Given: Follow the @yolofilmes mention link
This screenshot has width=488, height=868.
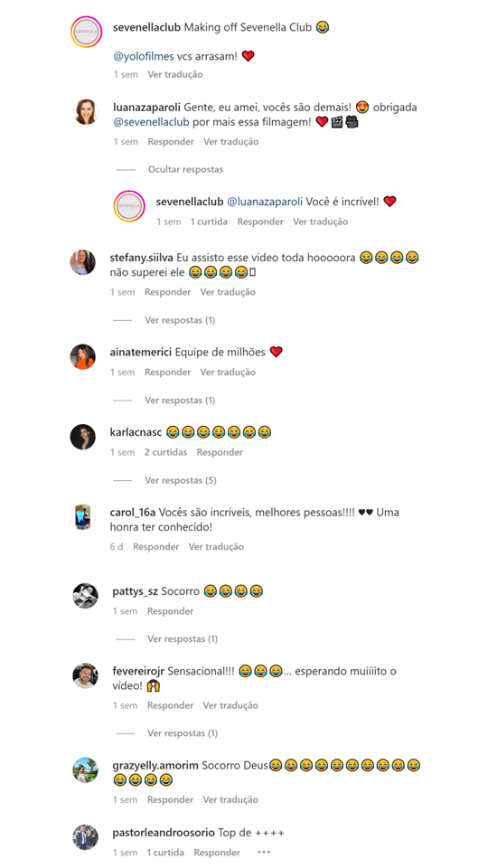Looking at the screenshot, I should tap(144, 56).
